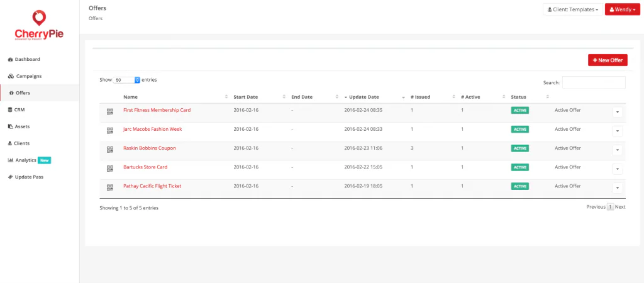Click the Assets files icon
Image resolution: width=644 pixels, height=283 pixels.
coord(11,127)
